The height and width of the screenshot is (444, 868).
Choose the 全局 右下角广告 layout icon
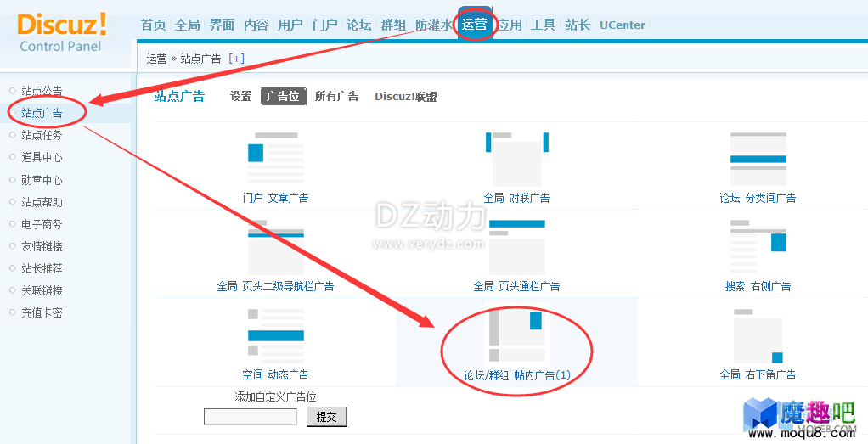[758, 335]
